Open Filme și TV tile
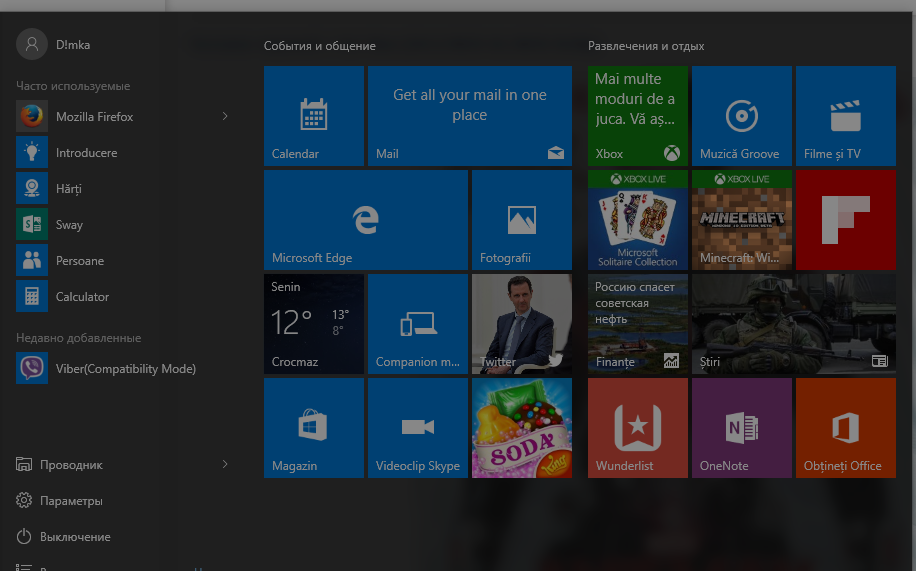The height and width of the screenshot is (571, 916). [846, 116]
